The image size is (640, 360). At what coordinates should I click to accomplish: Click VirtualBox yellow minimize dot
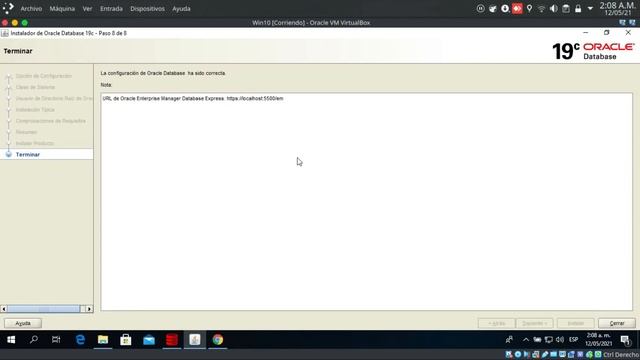pyautogui.click(x=15, y=23)
